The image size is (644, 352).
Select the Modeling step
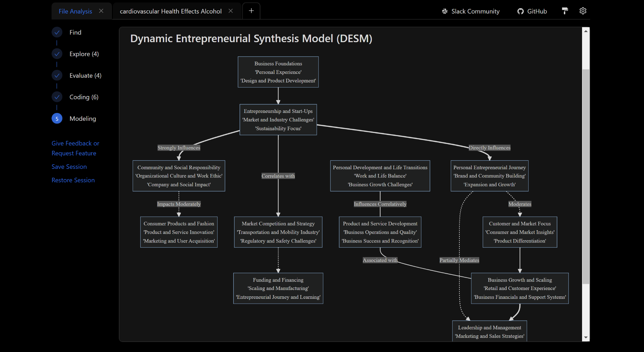tap(83, 119)
